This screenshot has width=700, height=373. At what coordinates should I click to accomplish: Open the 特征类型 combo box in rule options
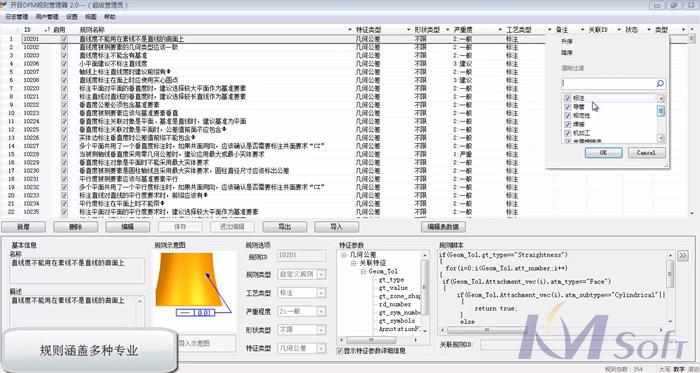click(321, 348)
